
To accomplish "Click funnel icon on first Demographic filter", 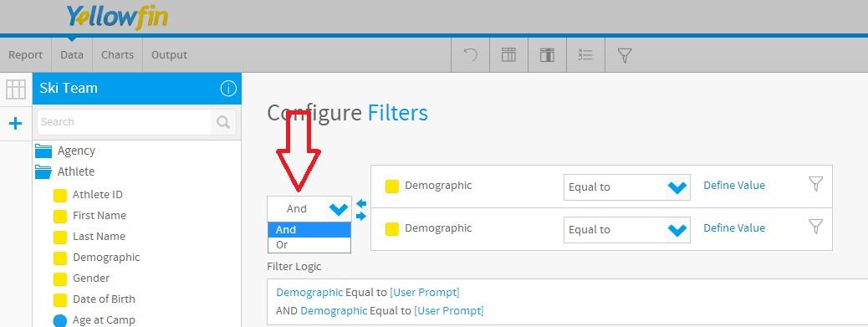I will (815, 184).
